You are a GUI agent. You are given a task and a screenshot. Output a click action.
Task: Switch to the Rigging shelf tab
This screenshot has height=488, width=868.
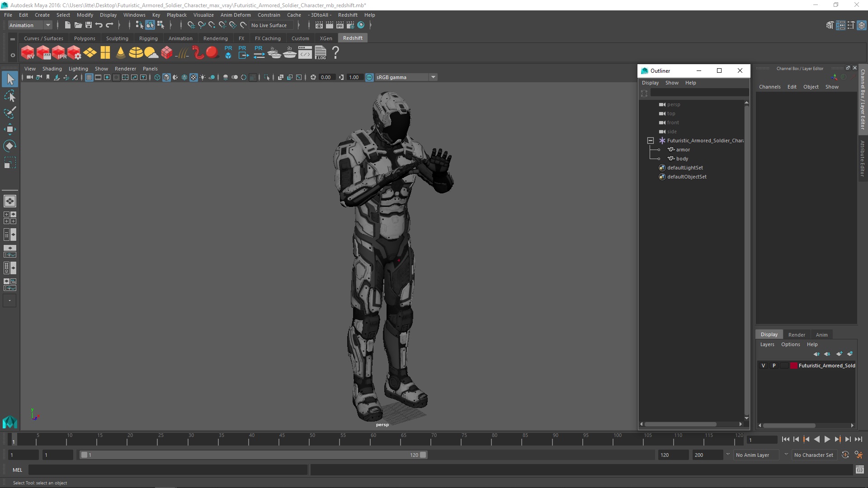click(148, 38)
